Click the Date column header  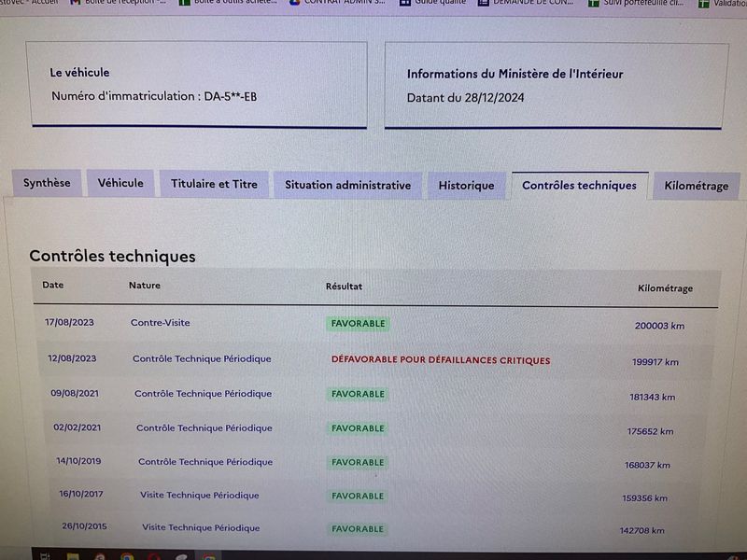click(x=53, y=285)
